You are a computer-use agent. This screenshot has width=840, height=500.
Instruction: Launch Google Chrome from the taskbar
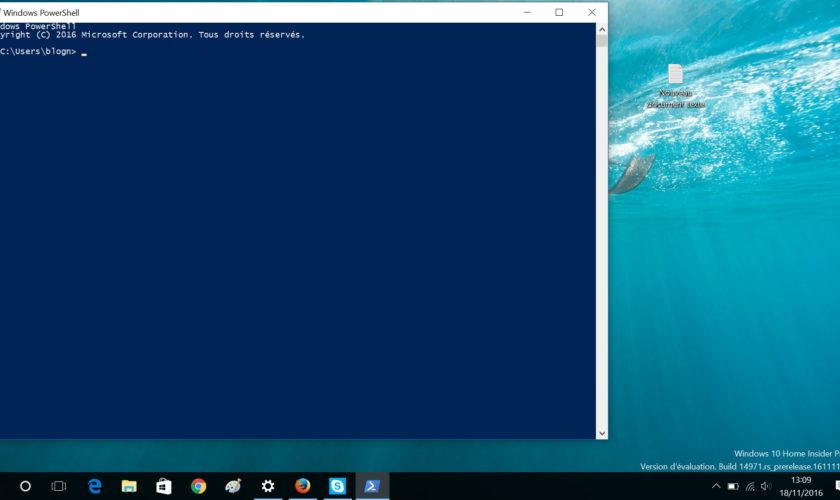pyautogui.click(x=198, y=486)
